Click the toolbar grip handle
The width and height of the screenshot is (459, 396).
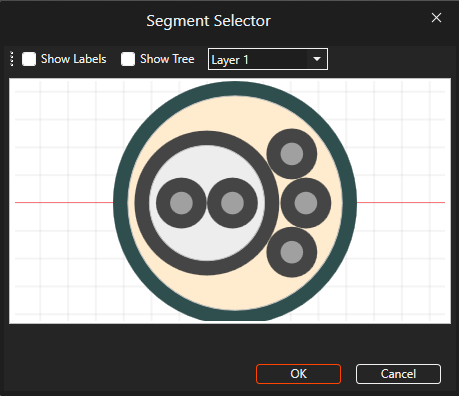click(12, 59)
